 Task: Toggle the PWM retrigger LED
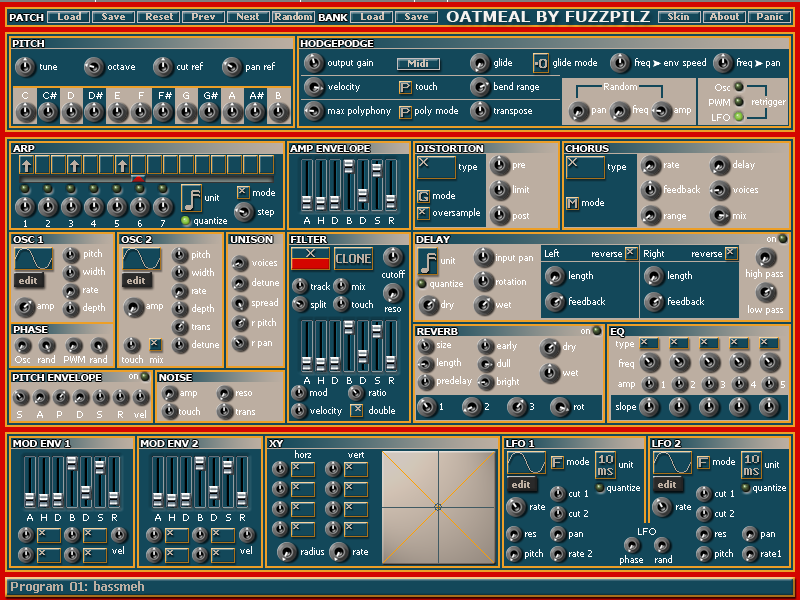click(x=738, y=102)
